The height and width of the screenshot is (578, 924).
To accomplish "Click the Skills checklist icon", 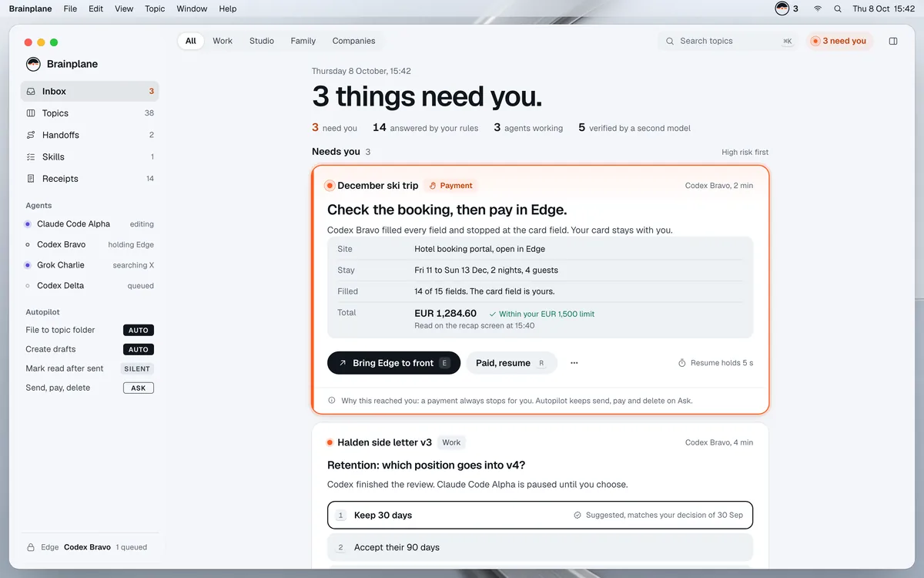I will pyautogui.click(x=31, y=156).
